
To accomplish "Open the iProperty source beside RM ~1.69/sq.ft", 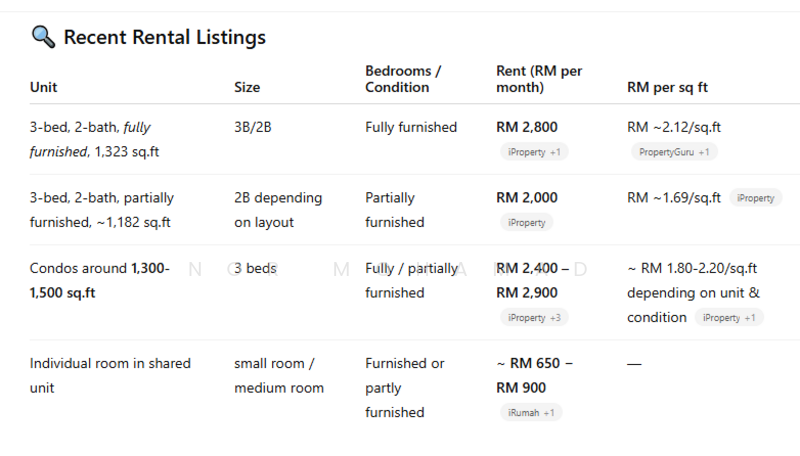I will tap(755, 198).
